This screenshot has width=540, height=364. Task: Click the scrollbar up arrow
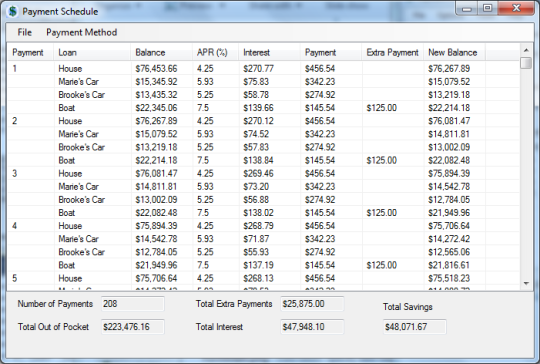click(526, 50)
